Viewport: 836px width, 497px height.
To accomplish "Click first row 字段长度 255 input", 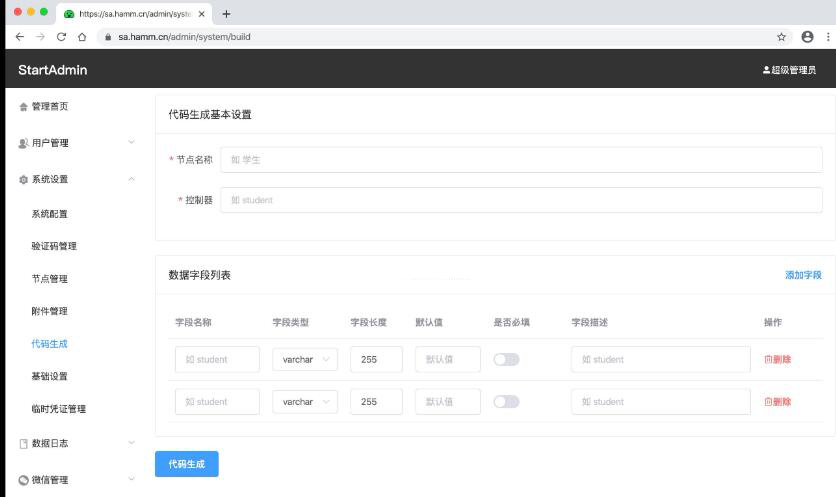I will (376, 359).
